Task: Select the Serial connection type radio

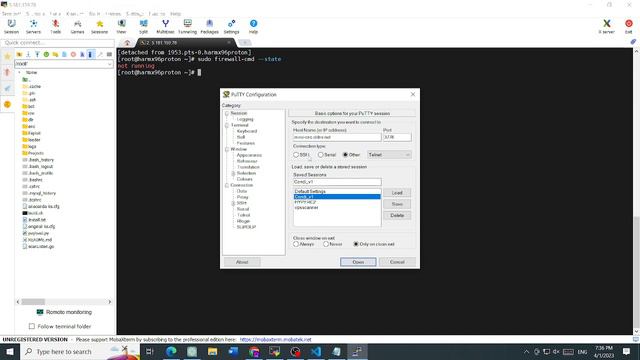Action: 320,155
